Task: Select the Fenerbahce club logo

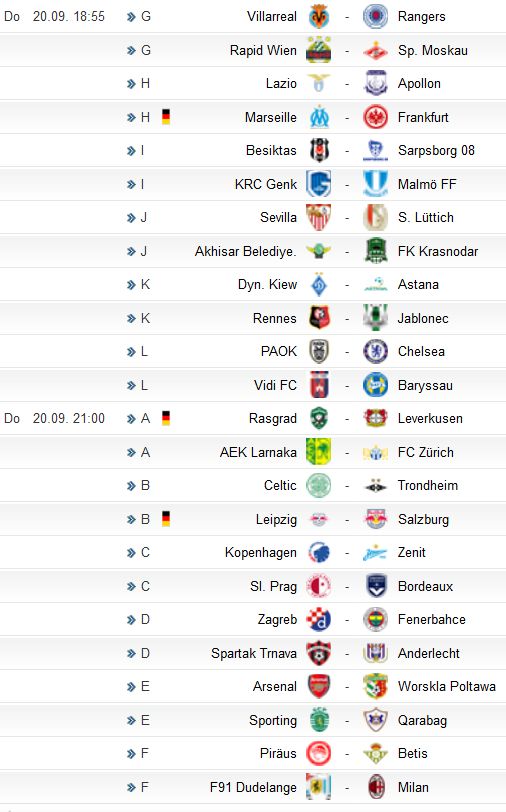Action: pos(375,620)
